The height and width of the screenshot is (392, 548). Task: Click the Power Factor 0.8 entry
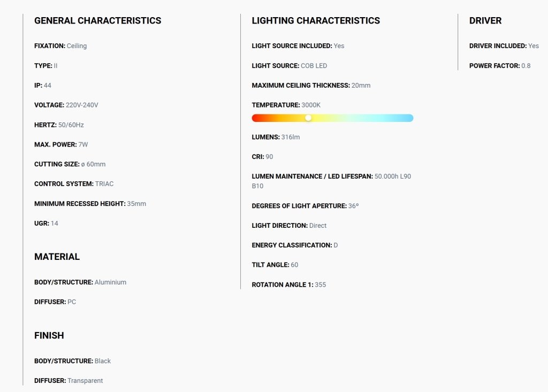pyautogui.click(x=500, y=66)
